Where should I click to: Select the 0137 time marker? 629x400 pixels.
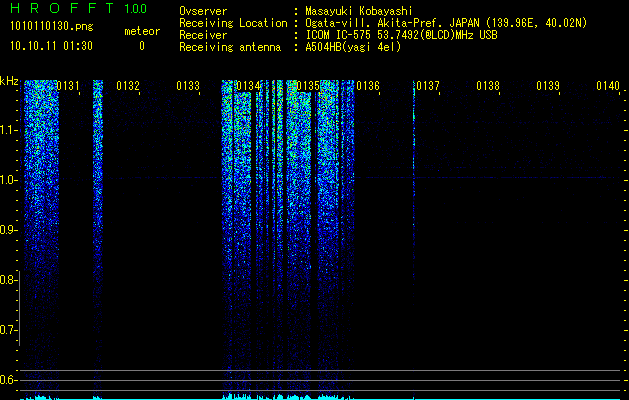428,86
